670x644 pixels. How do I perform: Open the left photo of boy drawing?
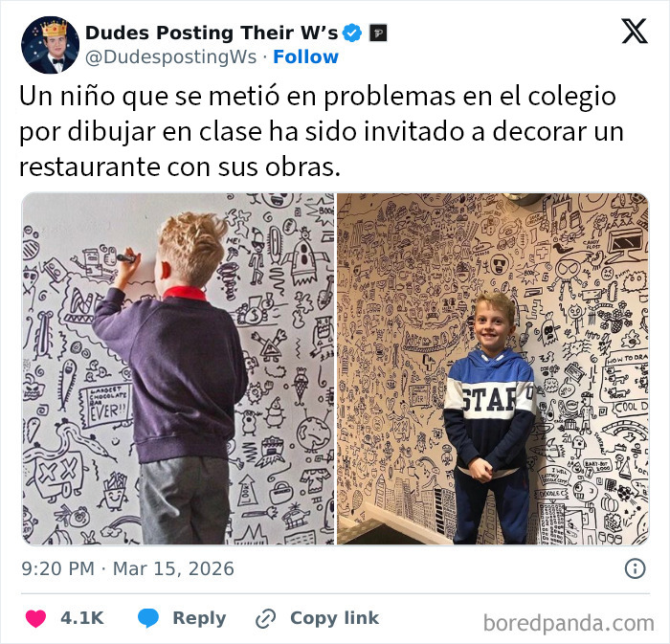click(178, 368)
